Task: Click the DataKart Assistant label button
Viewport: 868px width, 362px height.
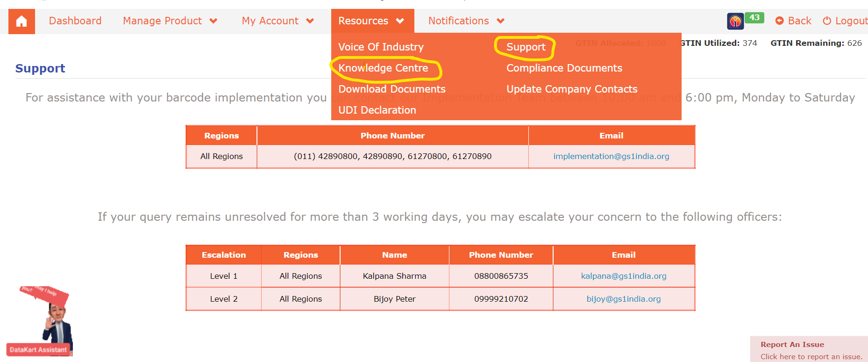Action: (x=38, y=350)
